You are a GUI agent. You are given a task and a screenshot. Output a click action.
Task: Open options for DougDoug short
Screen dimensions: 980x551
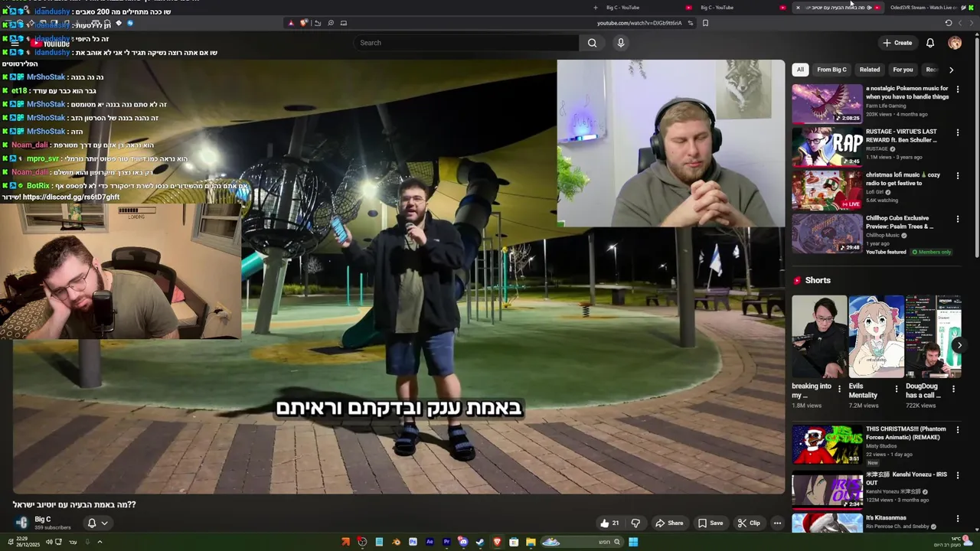coord(953,389)
